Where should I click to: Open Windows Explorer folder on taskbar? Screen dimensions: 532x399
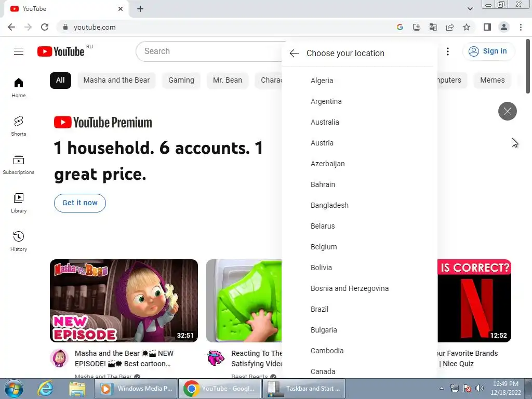(77, 389)
